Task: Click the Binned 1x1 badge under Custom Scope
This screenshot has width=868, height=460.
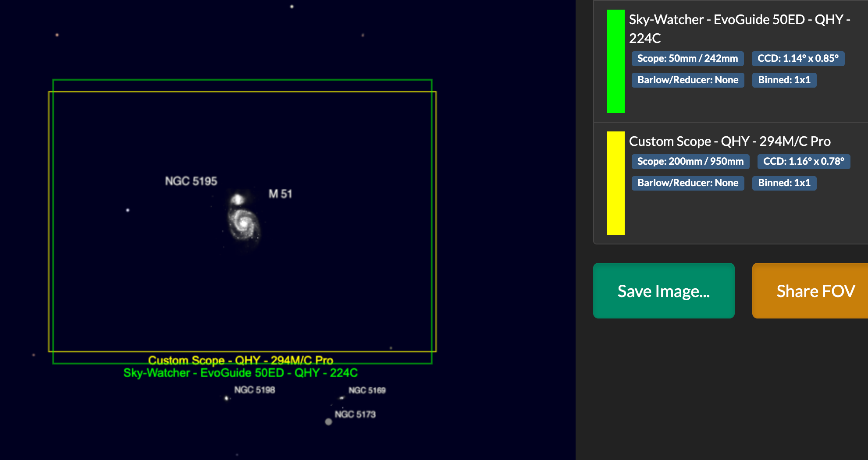Action: [784, 183]
